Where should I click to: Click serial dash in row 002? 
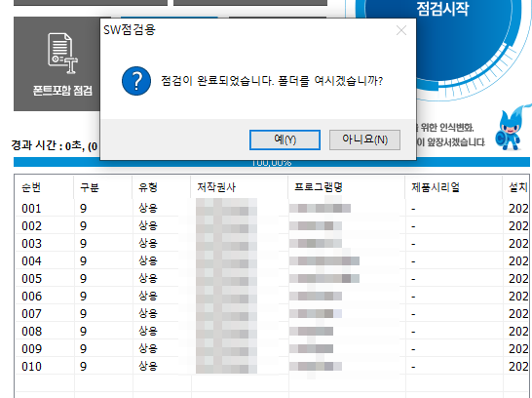pyautogui.click(x=413, y=226)
